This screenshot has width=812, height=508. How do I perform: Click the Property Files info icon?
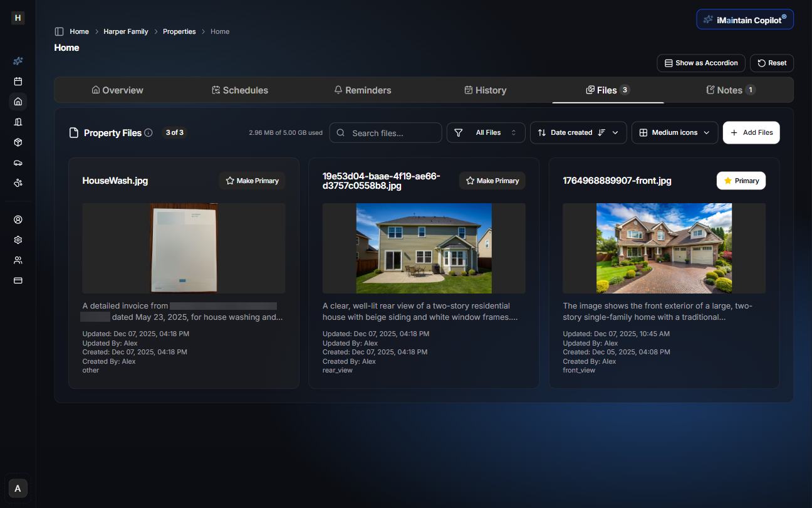click(148, 132)
